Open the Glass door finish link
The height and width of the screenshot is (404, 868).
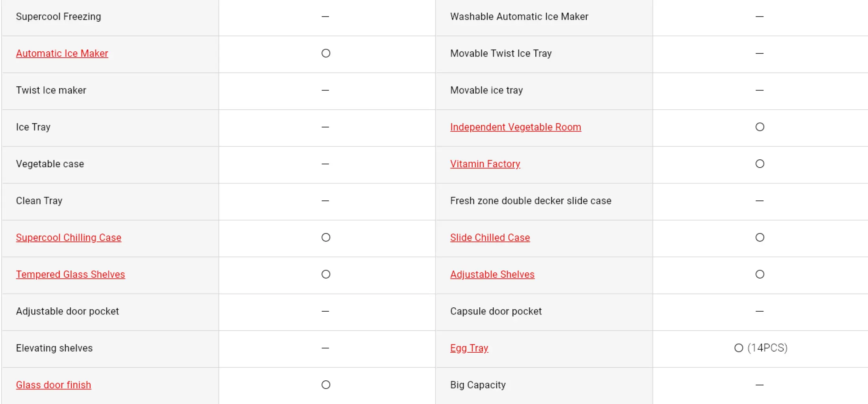tap(53, 385)
